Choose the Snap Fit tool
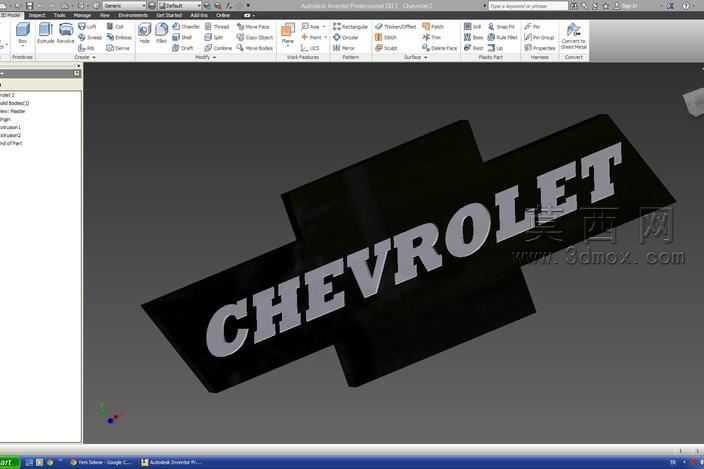The width and height of the screenshot is (704, 469). click(x=501, y=26)
